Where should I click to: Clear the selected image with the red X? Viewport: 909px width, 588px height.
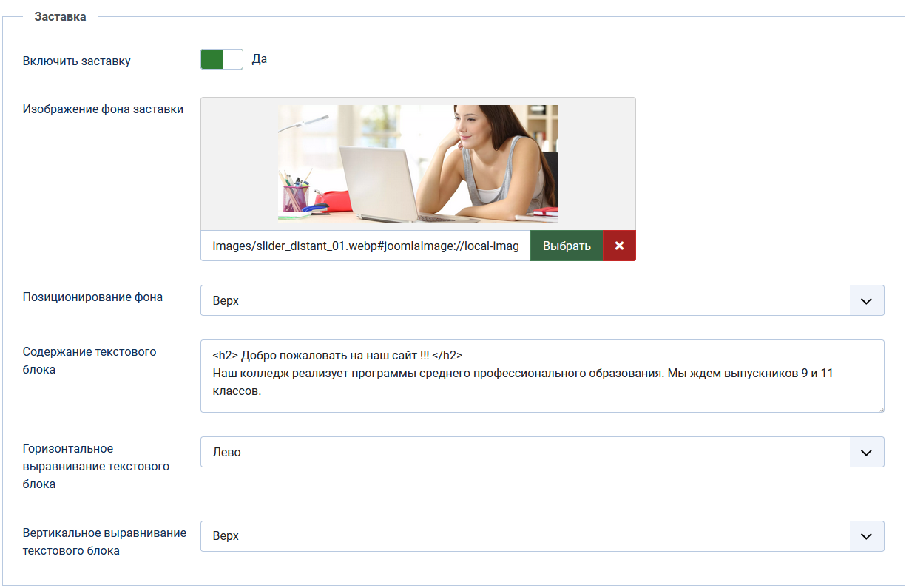click(620, 246)
